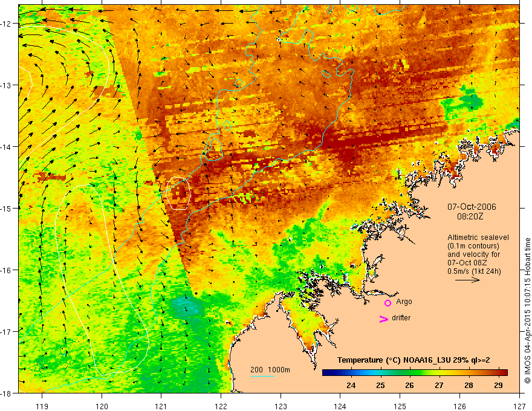This screenshot has height=411, width=532.
Task: Click the longitude axis label '120'
Action: [x=102, y=406]
